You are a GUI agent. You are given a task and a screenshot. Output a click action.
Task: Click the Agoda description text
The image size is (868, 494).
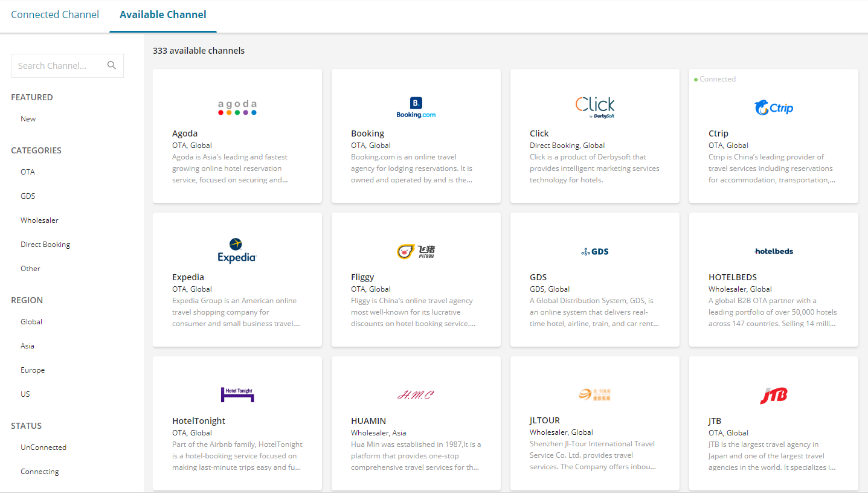230,168
